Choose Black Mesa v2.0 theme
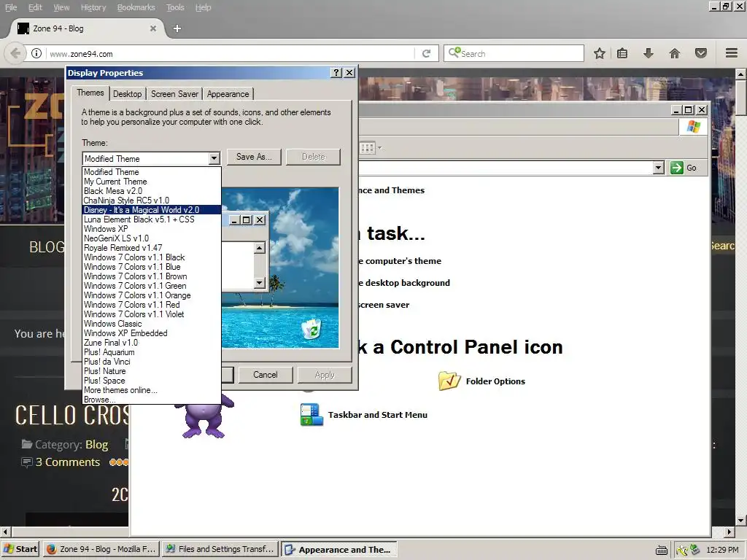Image resolution: width=747 pixels, height=560 pixels. click(x=152, y=191)
